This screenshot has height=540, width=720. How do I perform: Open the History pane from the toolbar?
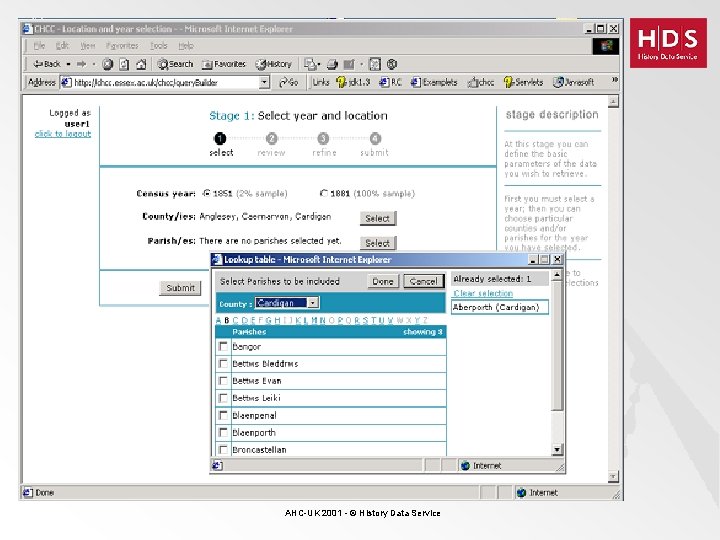(274, 64)
